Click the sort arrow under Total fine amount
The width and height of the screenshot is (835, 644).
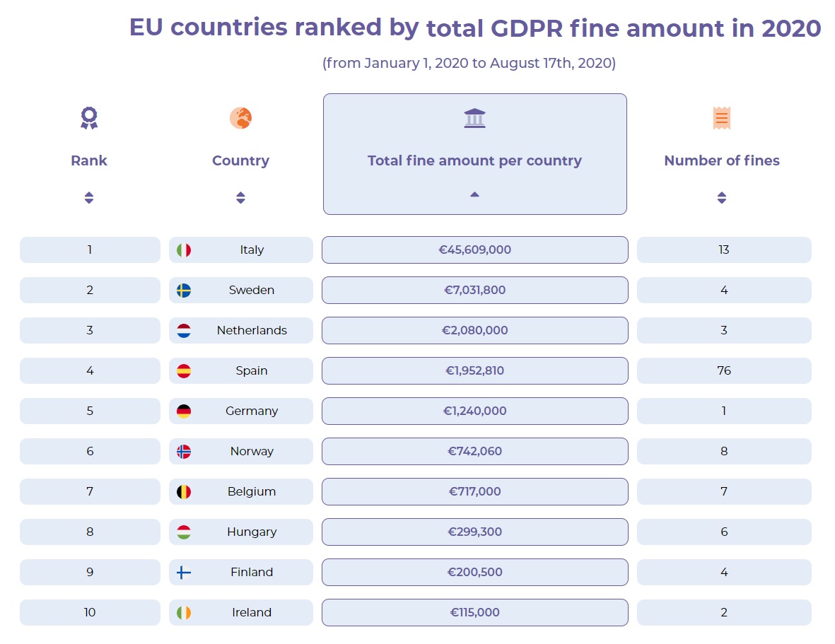point(474,194)
